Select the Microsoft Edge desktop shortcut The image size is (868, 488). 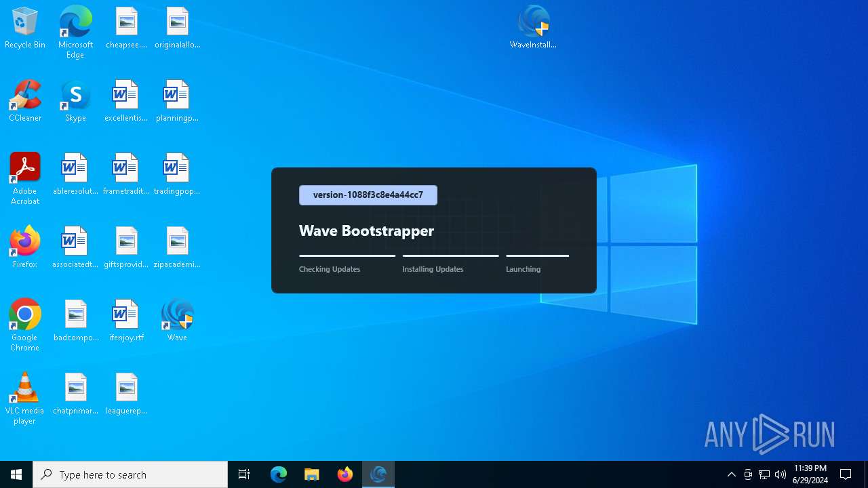(x=75, y=32)
